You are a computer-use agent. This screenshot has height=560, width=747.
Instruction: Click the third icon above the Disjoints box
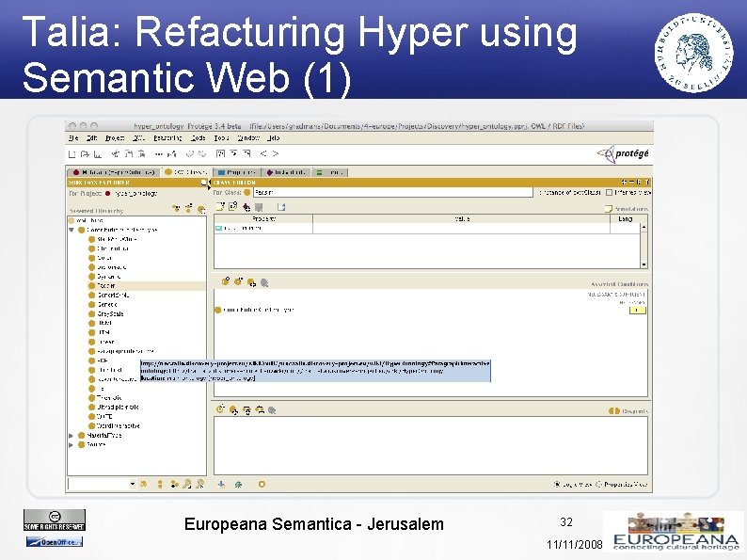tap(246, 409)
